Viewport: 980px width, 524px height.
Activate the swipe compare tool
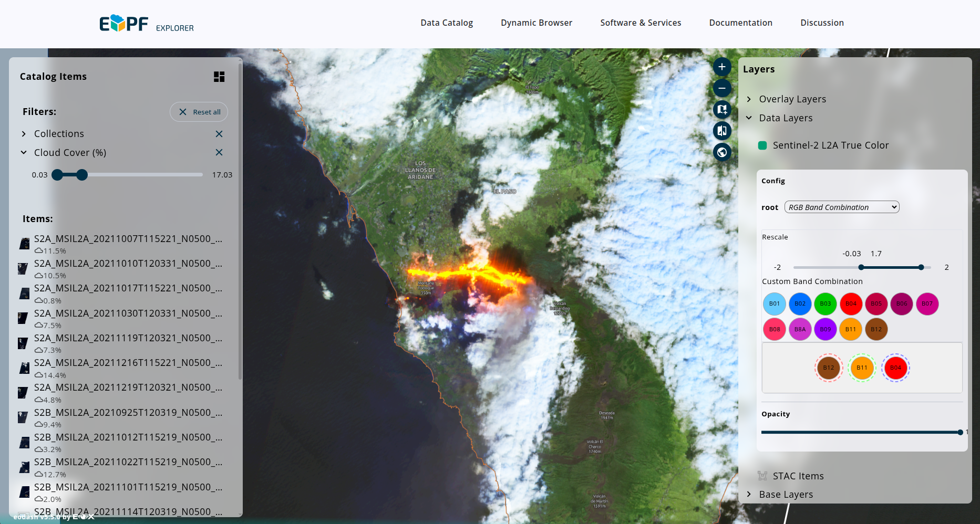click(x=722, y=131)
